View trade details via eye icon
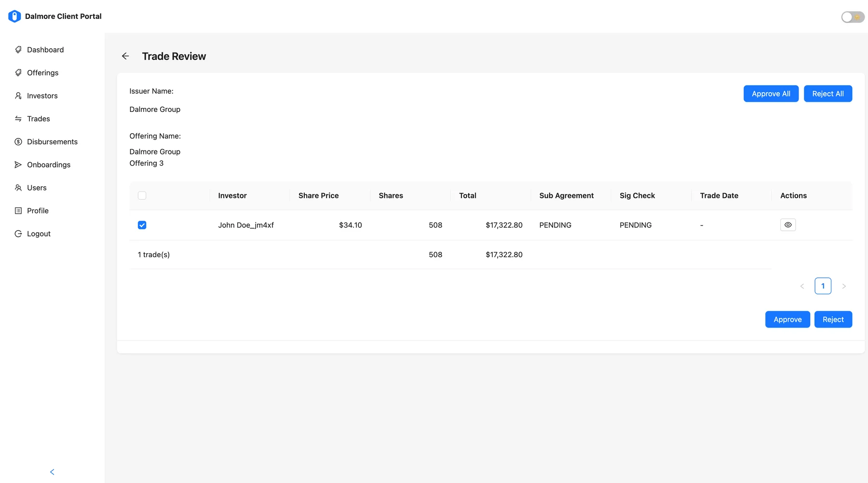Image resolution: width=868 pixels, height=483 pixels. click(x=788, y=225)
